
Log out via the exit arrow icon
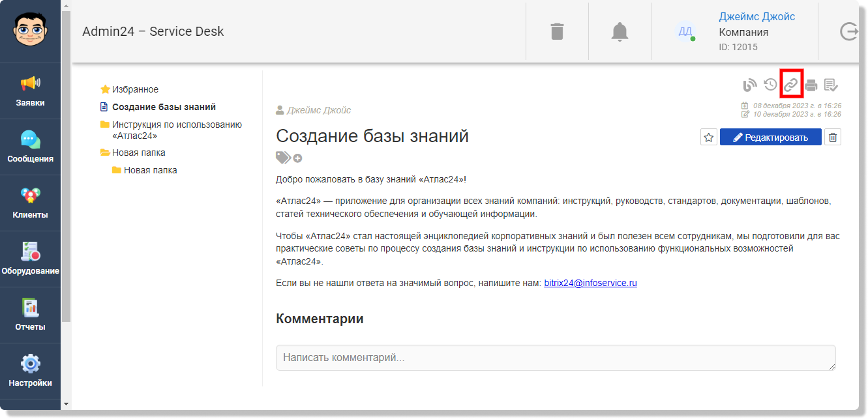[x=848, y=31]
